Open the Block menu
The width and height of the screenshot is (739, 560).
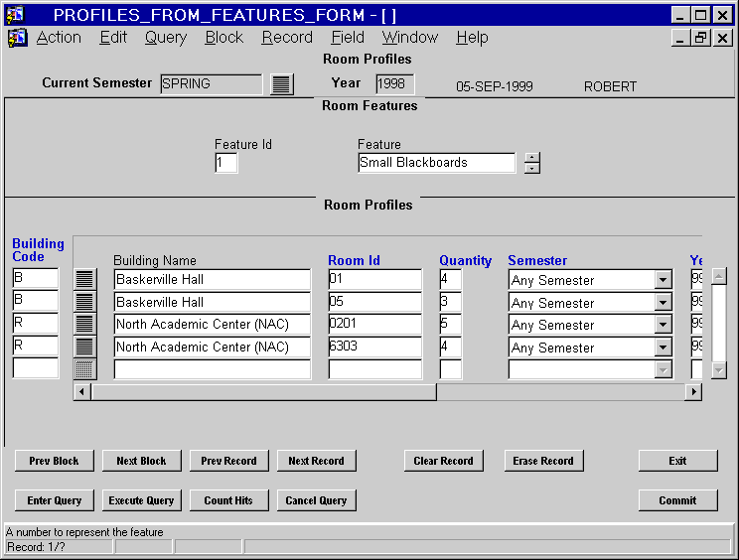[224, 37]
